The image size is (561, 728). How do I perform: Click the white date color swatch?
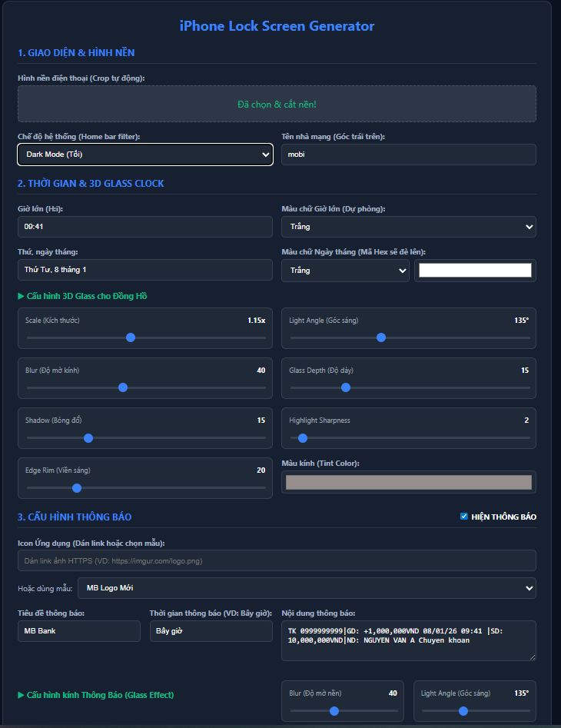[x=475, y=271]
